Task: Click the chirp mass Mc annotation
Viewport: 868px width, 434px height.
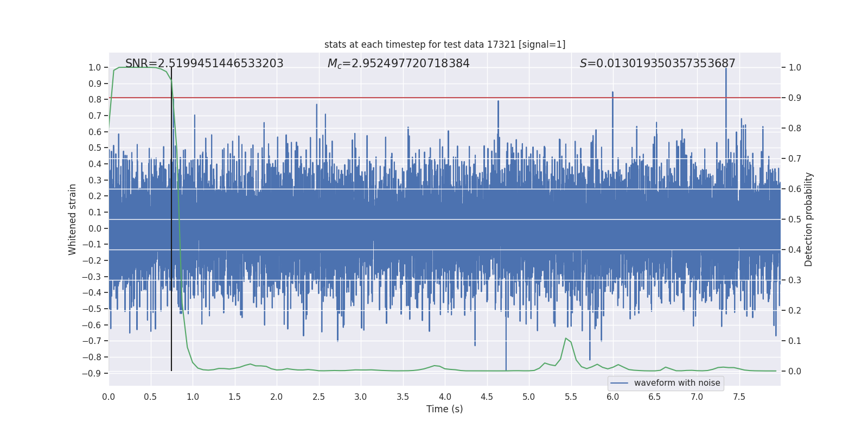Action: point(398,63)
